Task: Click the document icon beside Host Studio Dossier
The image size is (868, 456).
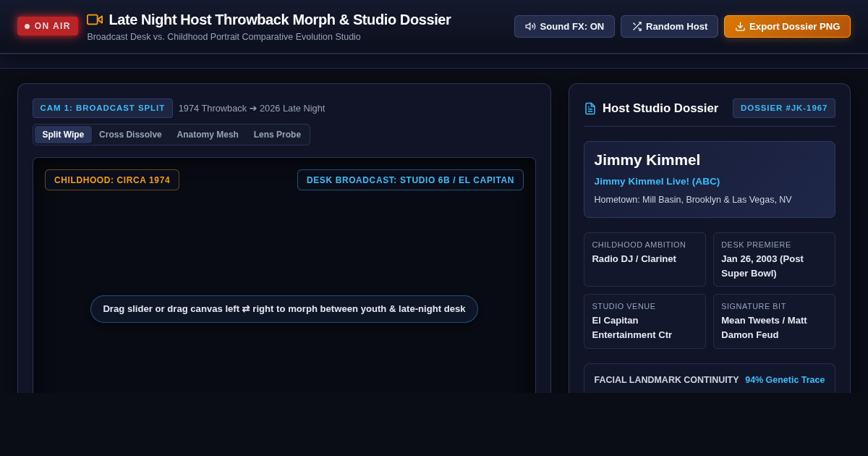Action: point(590,109)
